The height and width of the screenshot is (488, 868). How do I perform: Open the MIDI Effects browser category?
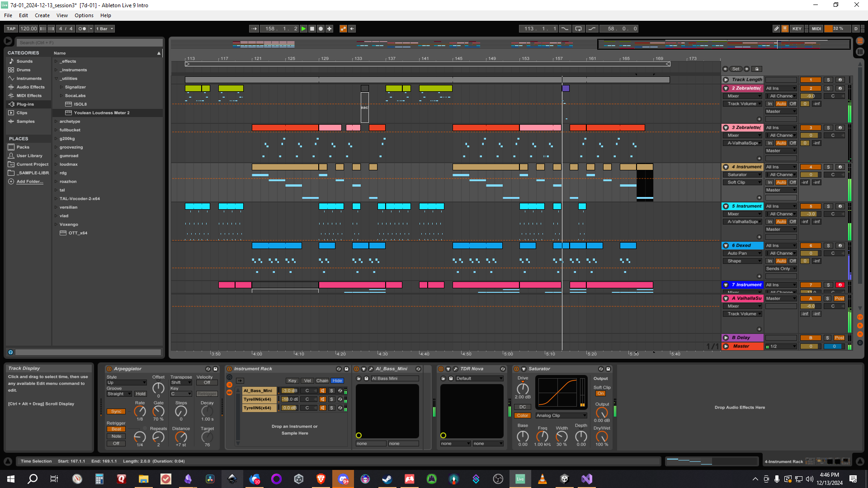29,96
